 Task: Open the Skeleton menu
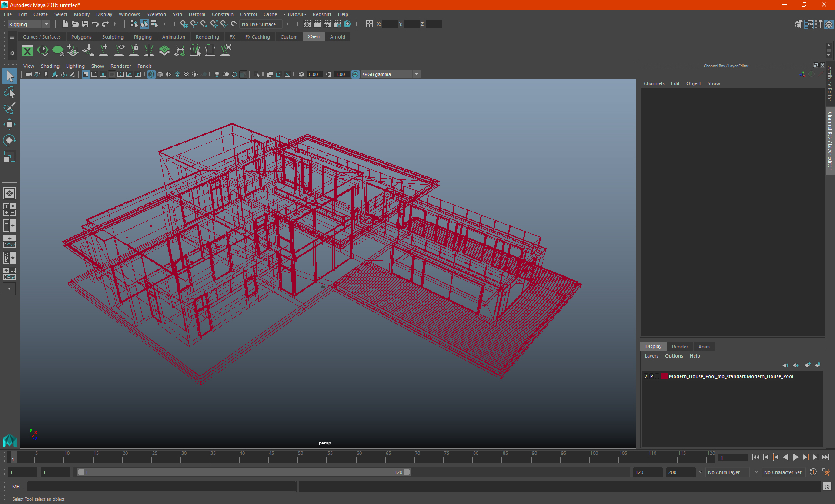click(156, 14)
